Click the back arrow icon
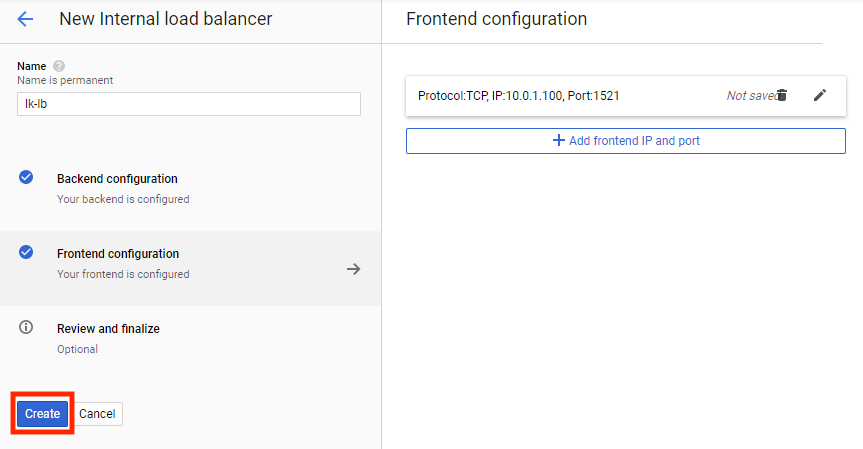Image resolution: width=863 pixels, height=449 pixels. 26,19
